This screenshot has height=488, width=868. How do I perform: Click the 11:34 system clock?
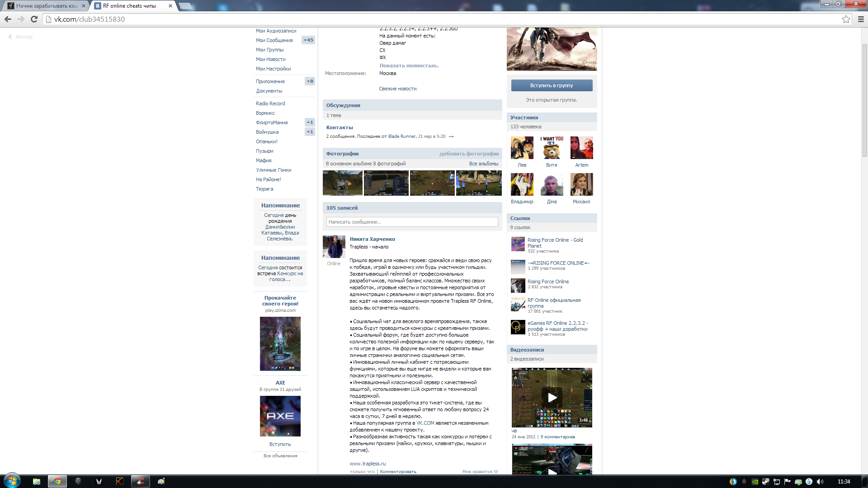844,482
